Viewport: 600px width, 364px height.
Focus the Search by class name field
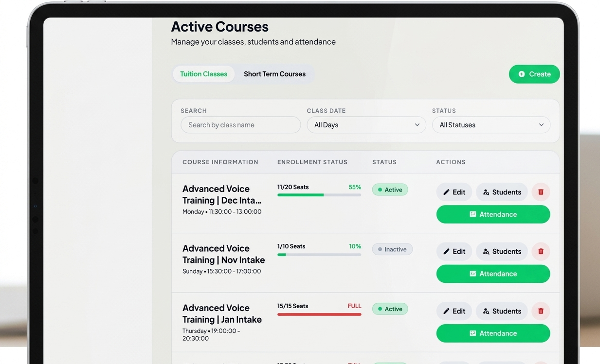(x=240, y=125)
